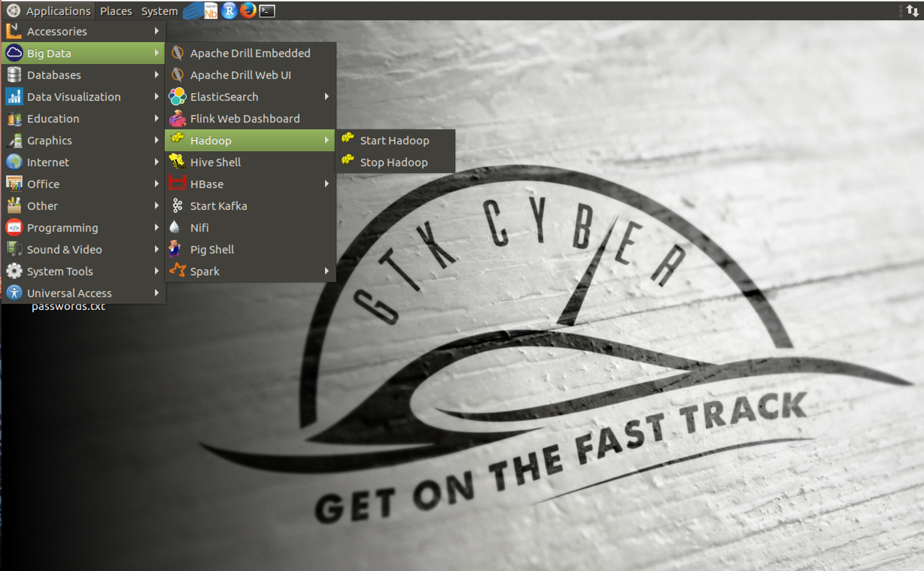The width and height of the screenshot is (924, 571).
Task: Open Firefox from the top panel
Action: tap(248, 11)
